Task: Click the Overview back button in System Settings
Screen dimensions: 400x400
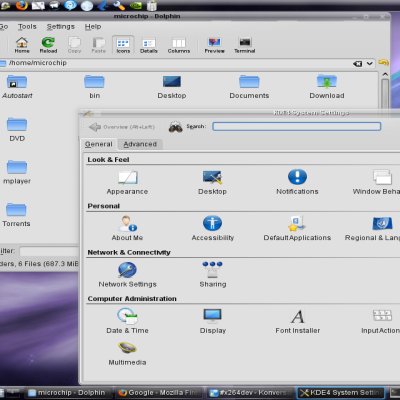Action: coord(122,127)
